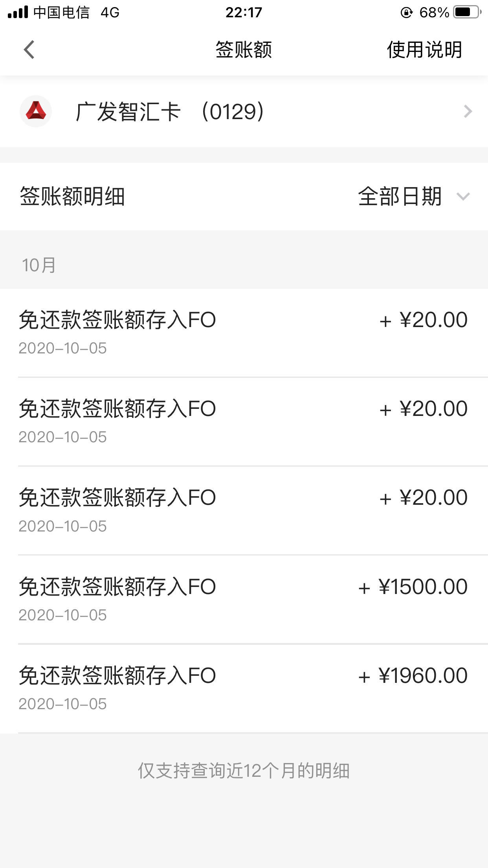
Task: Open first ¥20.00 免还款签账额存入 entry
Action: (x=244, y=333)
